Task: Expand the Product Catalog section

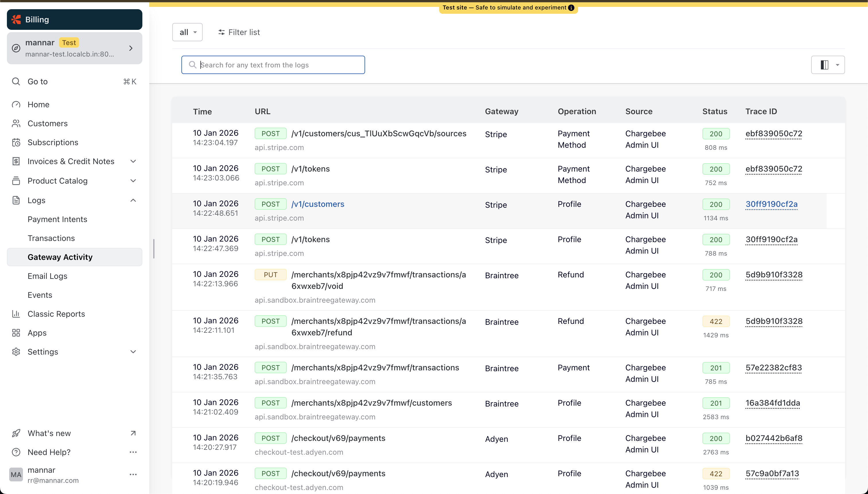Action: [x=133, y=181]
